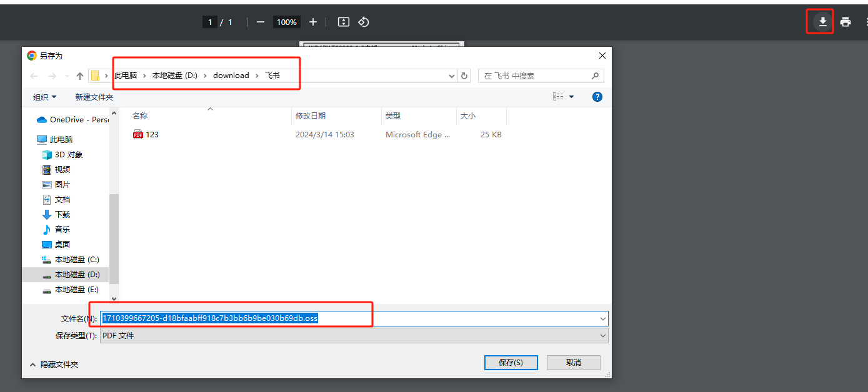Click the navigation pane scroll down arrow

click(114, 298)
